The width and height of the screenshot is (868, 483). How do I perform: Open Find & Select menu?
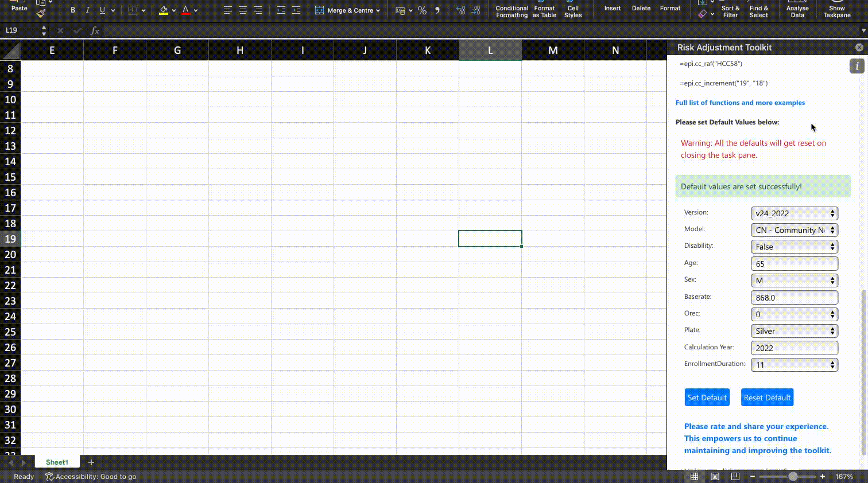click(758, 10)
